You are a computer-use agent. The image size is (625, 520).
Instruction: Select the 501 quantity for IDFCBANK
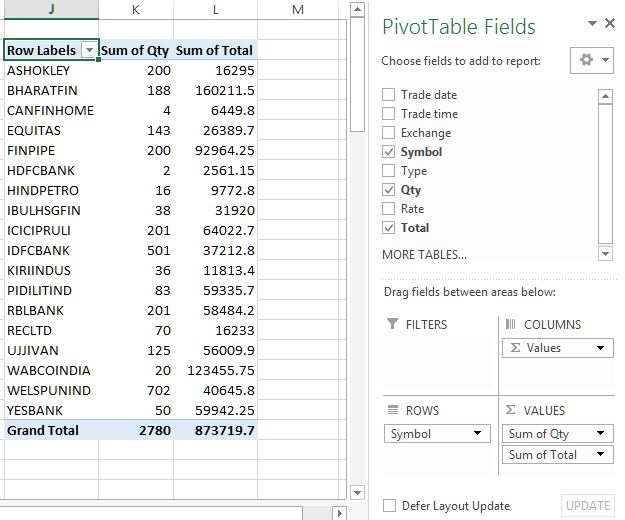coord(136,250)
